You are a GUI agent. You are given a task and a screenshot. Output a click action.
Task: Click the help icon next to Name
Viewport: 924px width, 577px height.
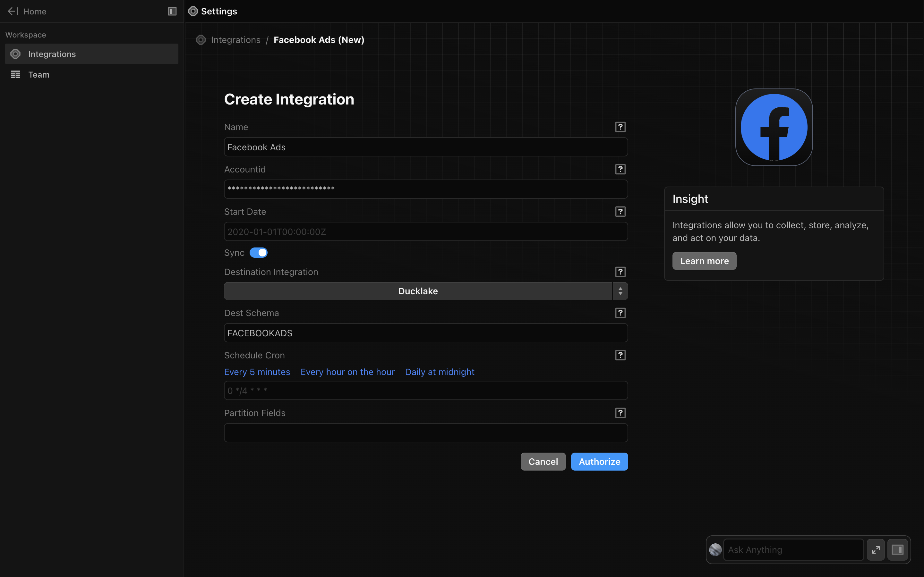620,127
